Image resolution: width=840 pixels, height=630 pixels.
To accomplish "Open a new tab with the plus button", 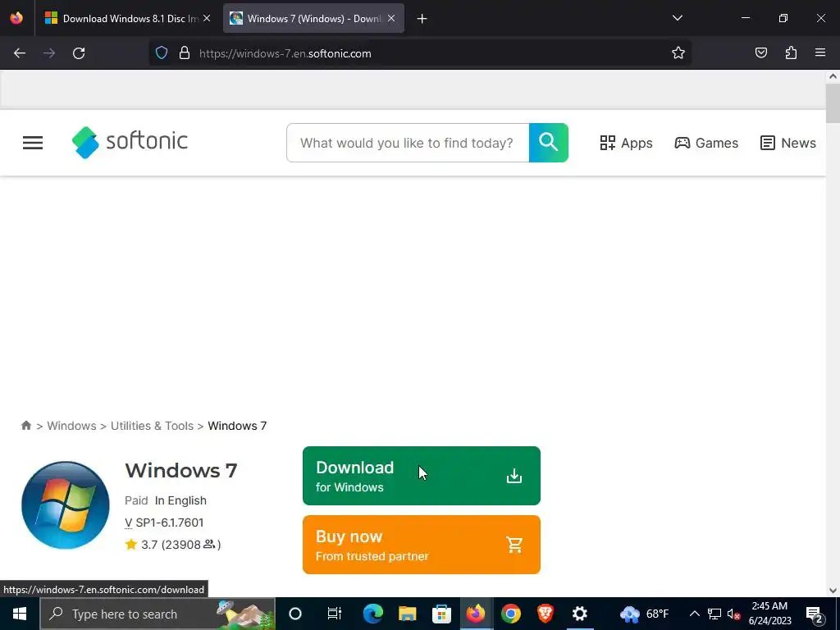I will pyautogui.click(x=422, y=19).
